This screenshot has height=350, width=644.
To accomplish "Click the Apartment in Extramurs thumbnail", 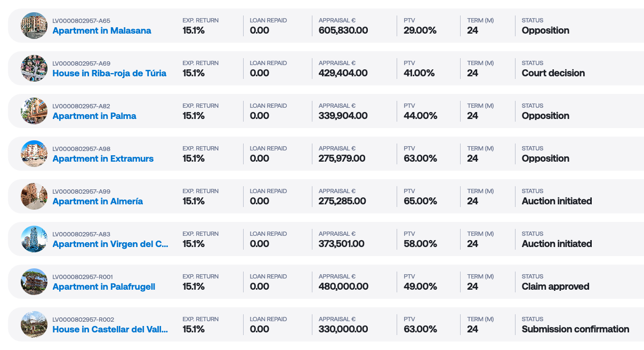I will 34,154.
